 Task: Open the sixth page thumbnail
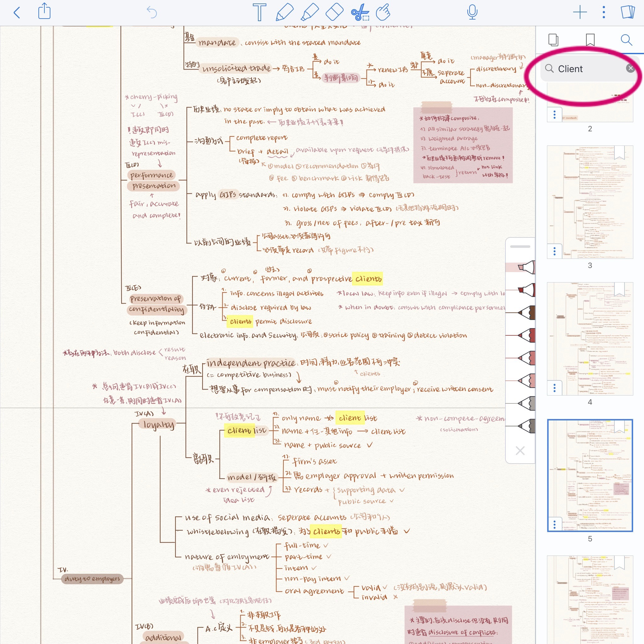pyautogui.click(x=590, y=599)
